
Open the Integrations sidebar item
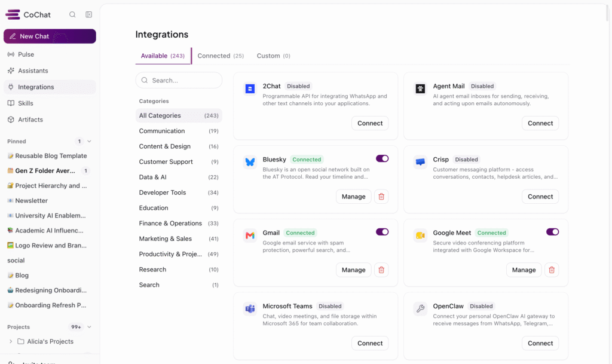point(50,87)
